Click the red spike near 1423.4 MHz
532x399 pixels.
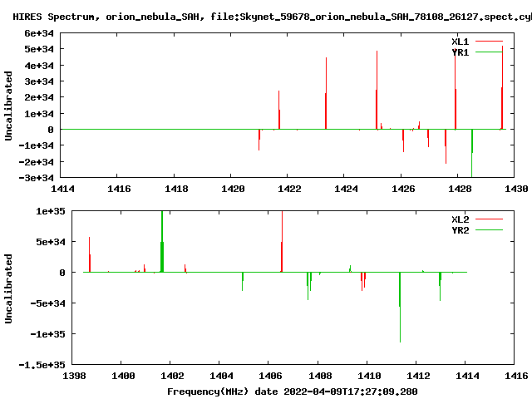326,93
